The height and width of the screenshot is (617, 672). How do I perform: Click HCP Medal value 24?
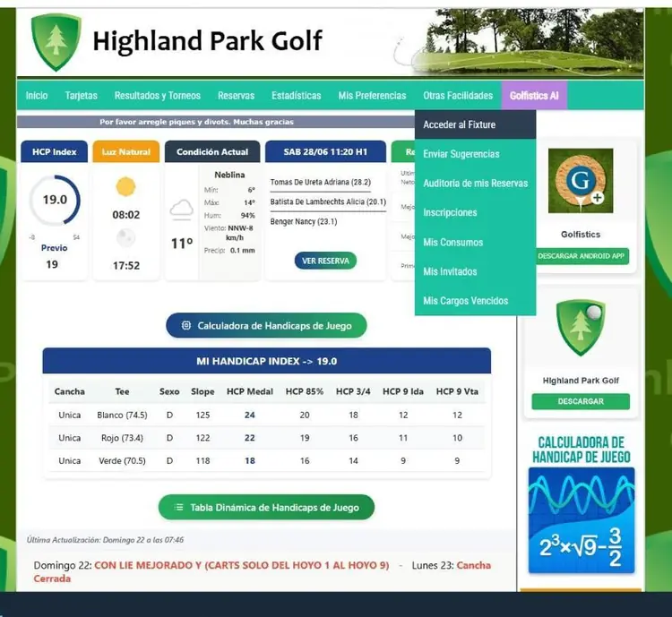coord(249,415)
